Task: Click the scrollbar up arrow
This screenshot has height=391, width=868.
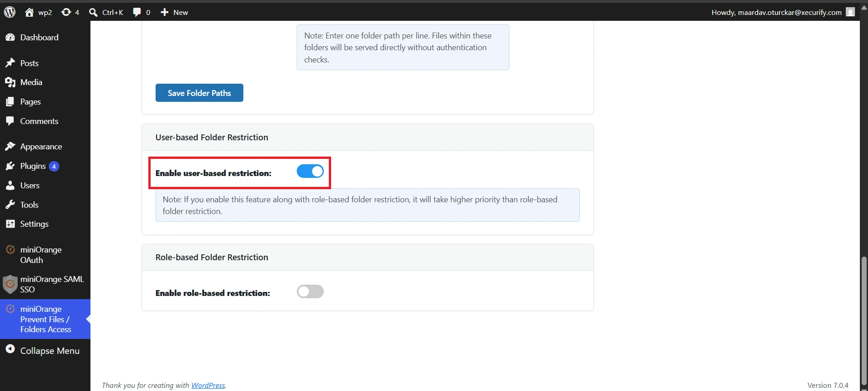Action: pos(864,7)
